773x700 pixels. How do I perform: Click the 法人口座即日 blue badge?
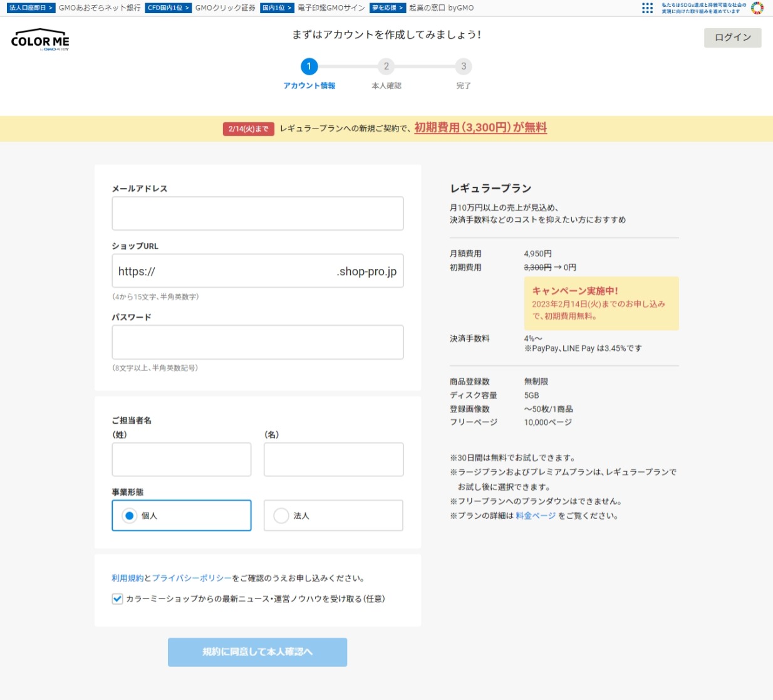point(31,8)
